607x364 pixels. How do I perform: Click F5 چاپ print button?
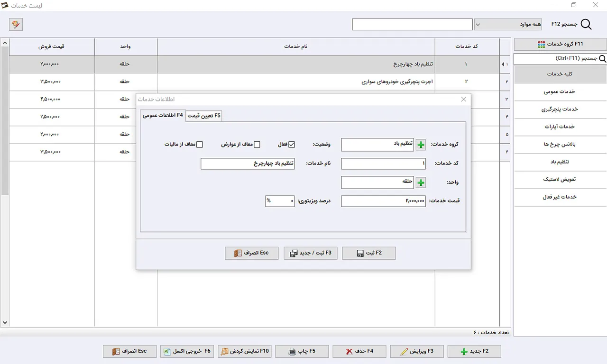point(302,351)
